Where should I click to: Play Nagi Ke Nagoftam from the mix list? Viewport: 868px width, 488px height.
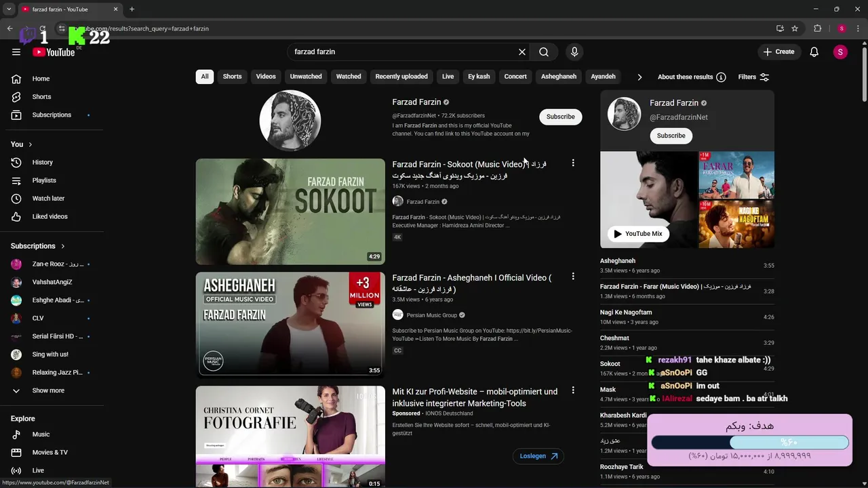pyautogui.click(x=687, y=317)
